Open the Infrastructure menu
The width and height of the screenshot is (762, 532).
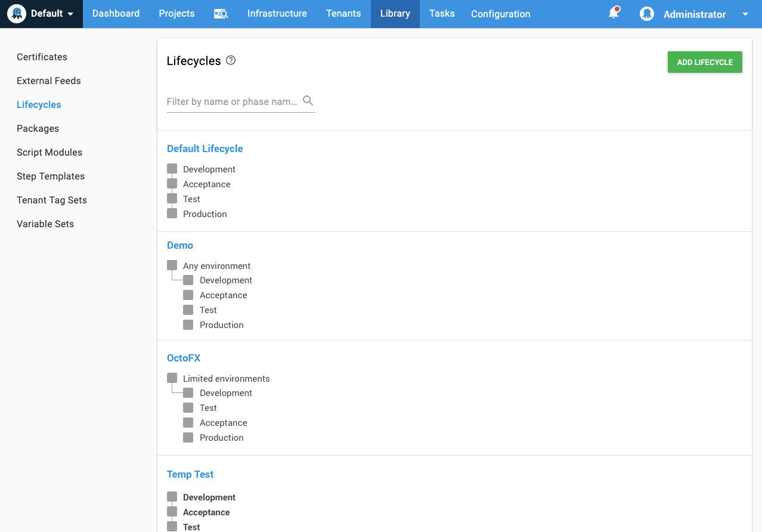pyautogui.click(x=277, y=14)
